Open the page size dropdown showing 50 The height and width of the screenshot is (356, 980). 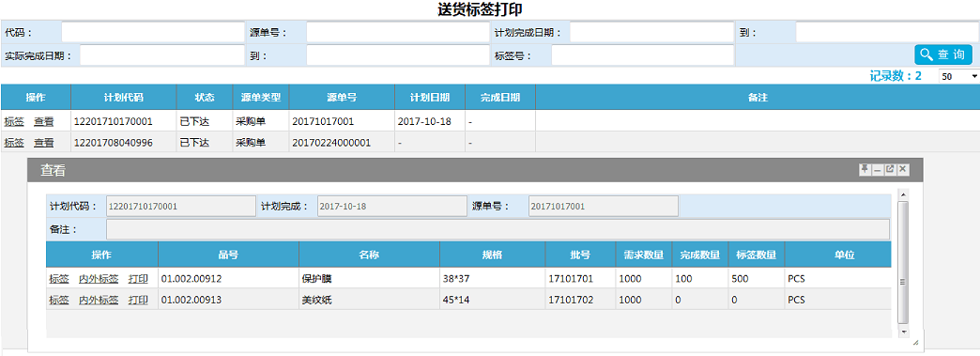(958, 76)
